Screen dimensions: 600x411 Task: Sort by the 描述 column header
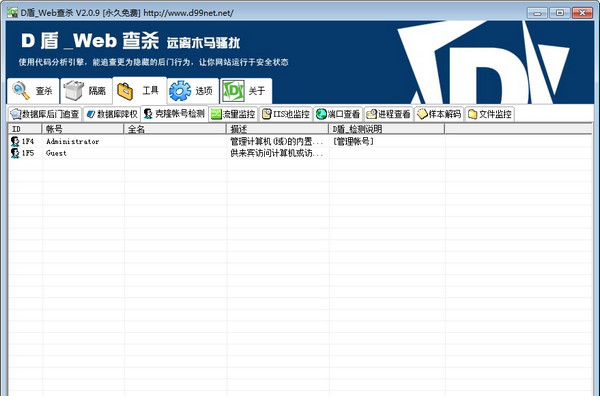(x=277, y=129)
